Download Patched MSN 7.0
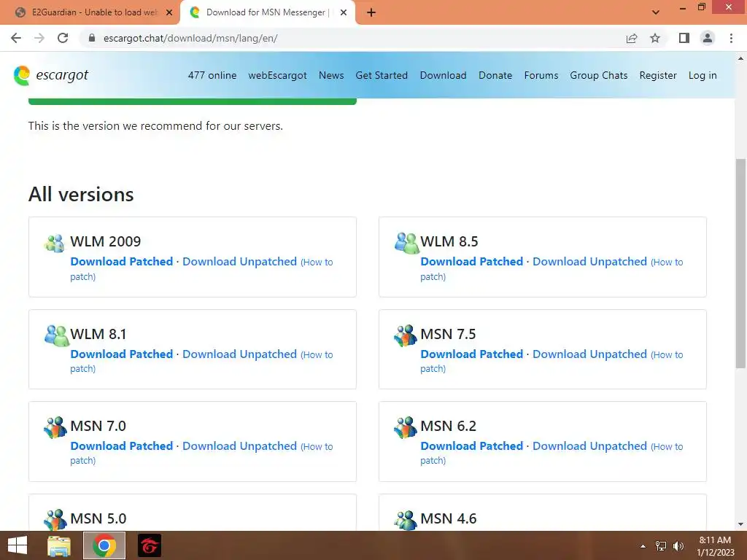The width and height of the screenshot is (747, 560). click(122, 446)
